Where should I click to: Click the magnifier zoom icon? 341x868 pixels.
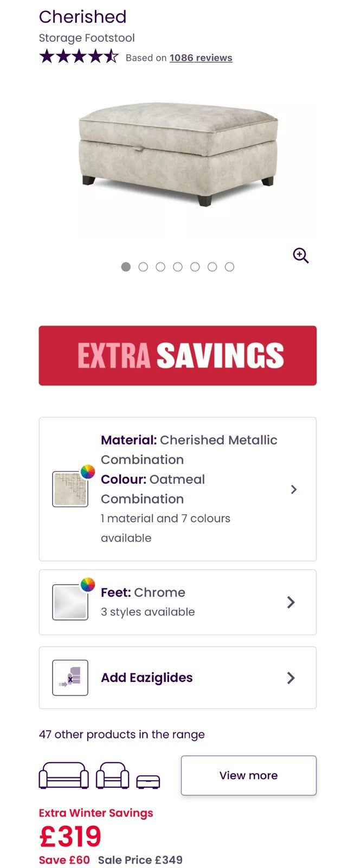(x=300, y=256)
